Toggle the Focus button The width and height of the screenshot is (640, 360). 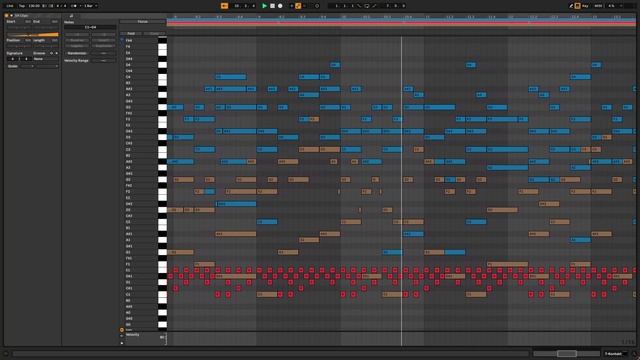tap(142, 21)
